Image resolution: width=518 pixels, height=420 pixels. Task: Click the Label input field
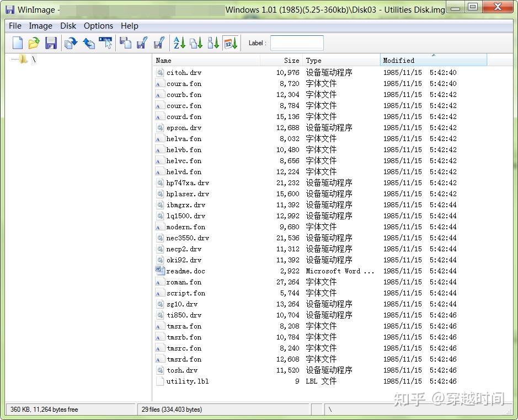(x=296, y=42)
